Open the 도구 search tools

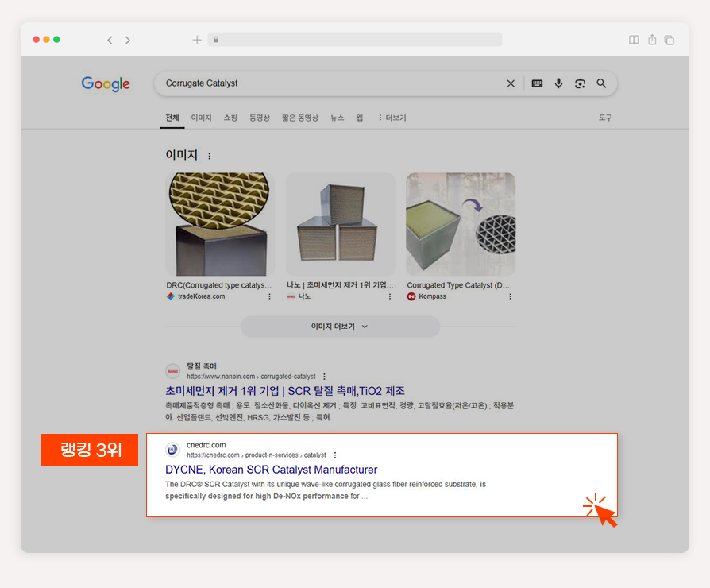click(x=604, y=118)
